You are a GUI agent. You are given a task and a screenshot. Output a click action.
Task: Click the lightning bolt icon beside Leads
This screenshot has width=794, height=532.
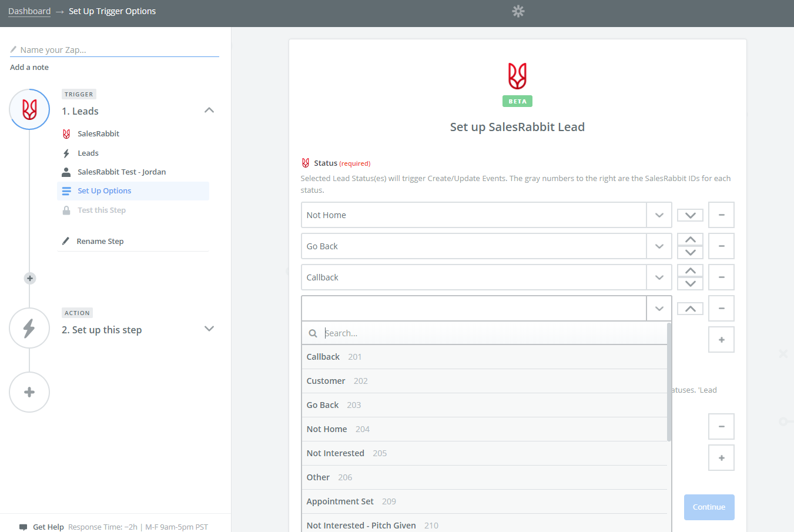[66, 153]
